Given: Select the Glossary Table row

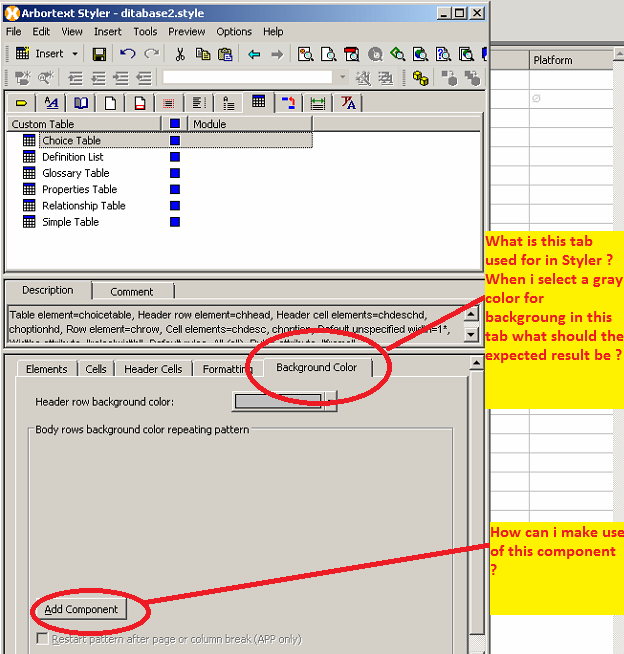Looking at the screenshot, I should 75,173.
